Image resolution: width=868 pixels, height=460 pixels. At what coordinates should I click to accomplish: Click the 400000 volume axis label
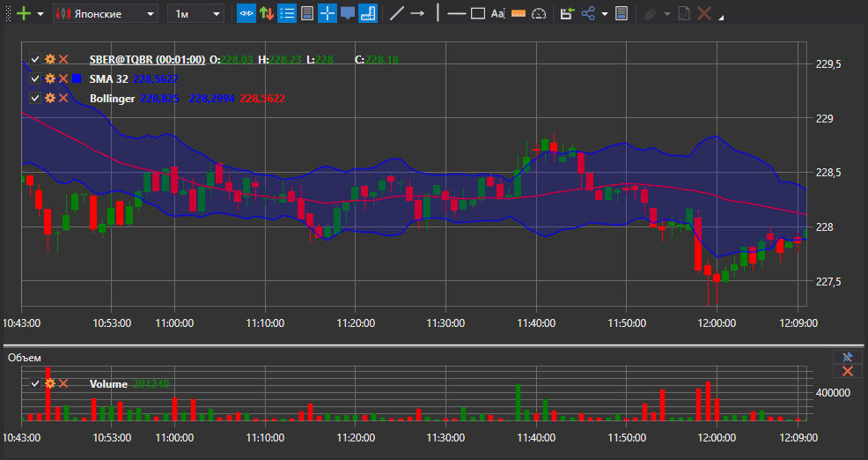[x=833, y=393]
